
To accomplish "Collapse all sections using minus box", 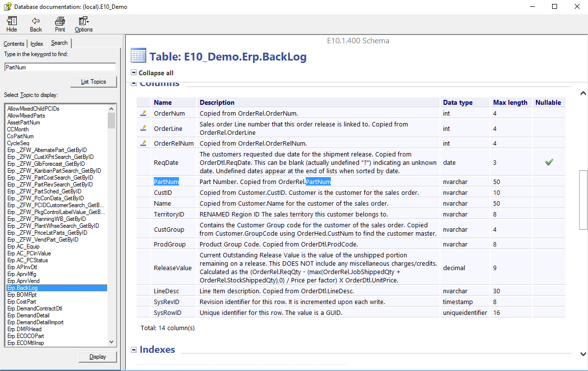I will (134, 72).
